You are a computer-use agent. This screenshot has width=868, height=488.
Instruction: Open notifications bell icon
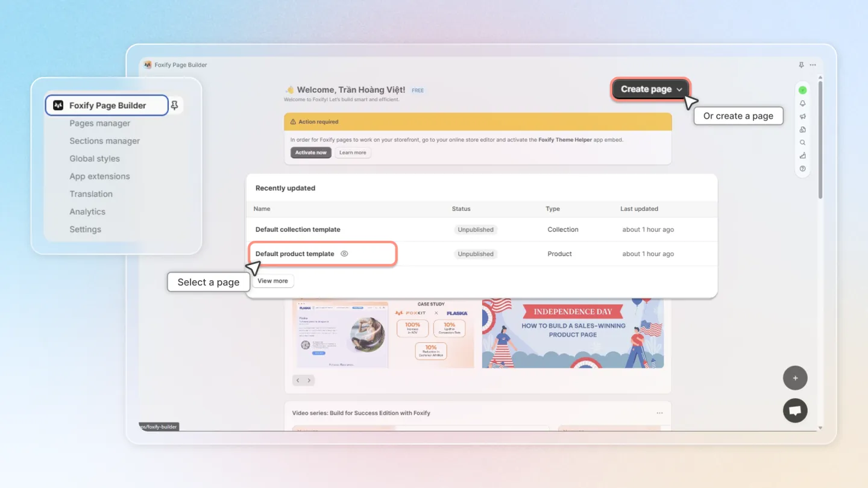(x=802, y=104)
